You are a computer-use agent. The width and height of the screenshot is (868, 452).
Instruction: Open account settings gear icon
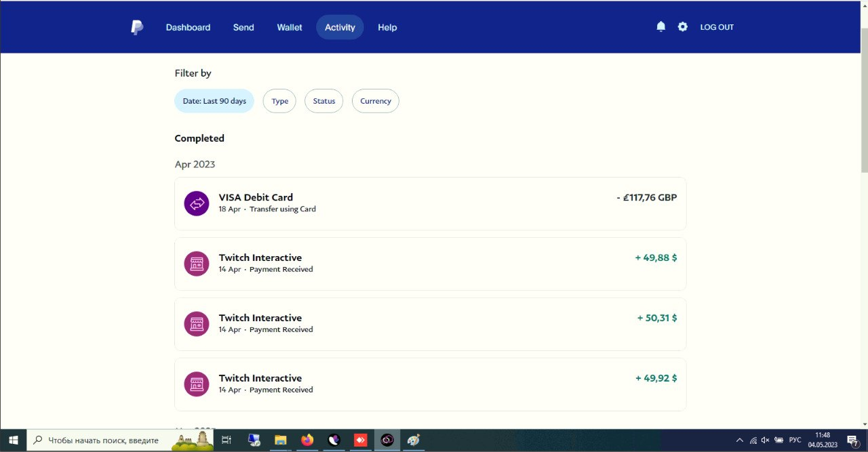click(x=682, y=27)
